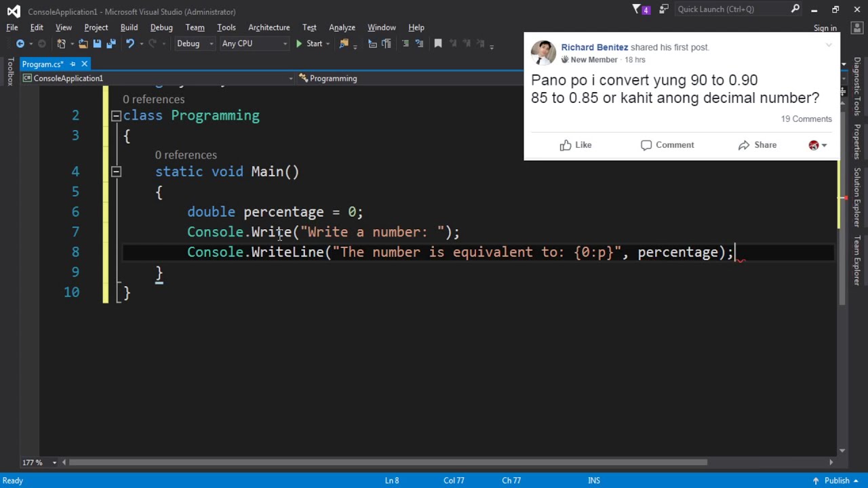The image size is (868, 488).
Task: Close the Program.cs tab
Action: tap(84, 64)
